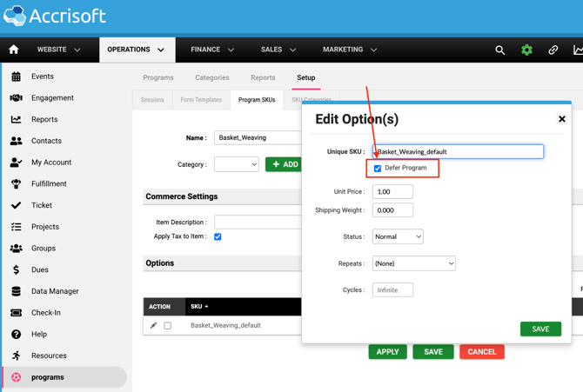Open Events from the sidebar calendar icon

[x=16, y=76]
